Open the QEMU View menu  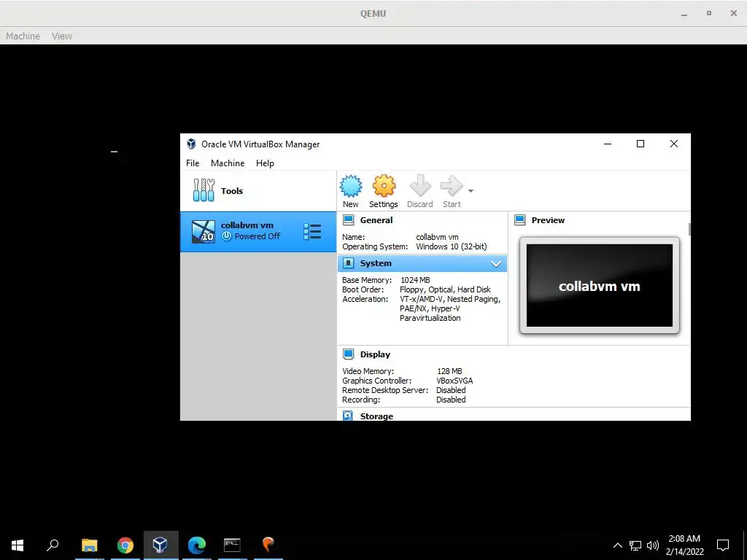point(62,36)
